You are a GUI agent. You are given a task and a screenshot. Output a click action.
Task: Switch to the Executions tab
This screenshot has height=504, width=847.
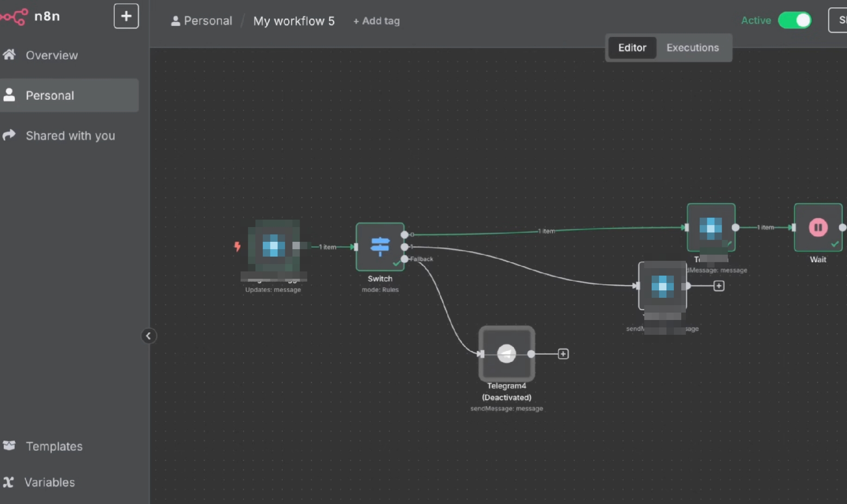point(692,48)
